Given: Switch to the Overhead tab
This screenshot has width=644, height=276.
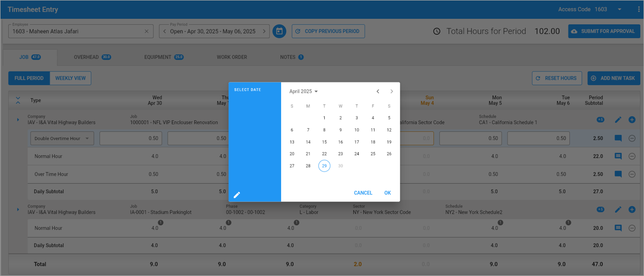Looking at the screenshot, I should pyautogui.click(x=92, y=57).
